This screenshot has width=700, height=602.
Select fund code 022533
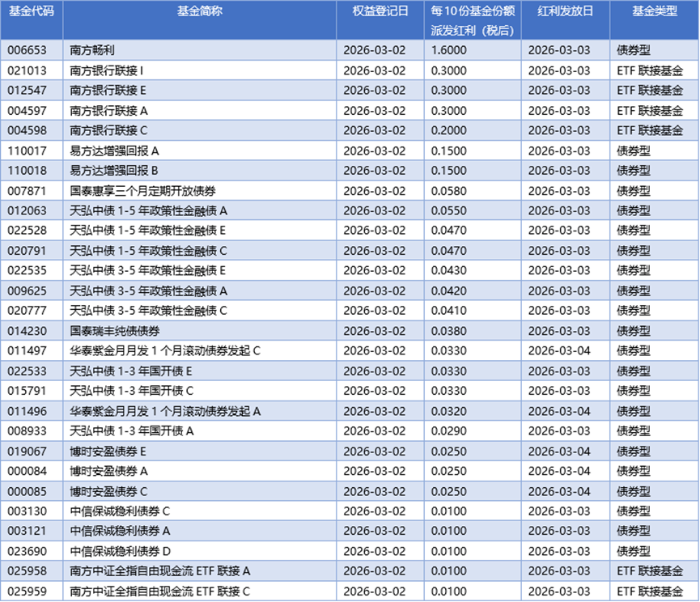coord(27,371)
